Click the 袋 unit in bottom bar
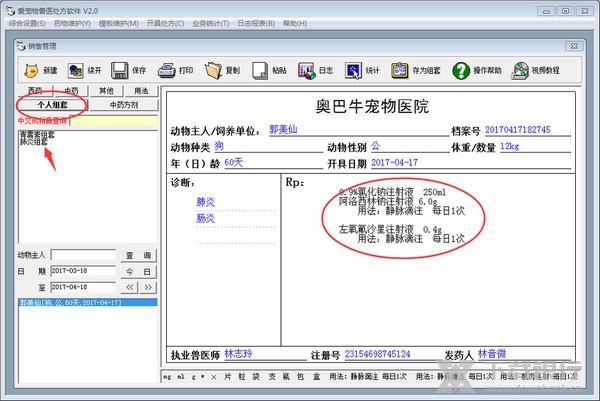The width and height of the screenshot is (600, 401). [x=256, y=377]
